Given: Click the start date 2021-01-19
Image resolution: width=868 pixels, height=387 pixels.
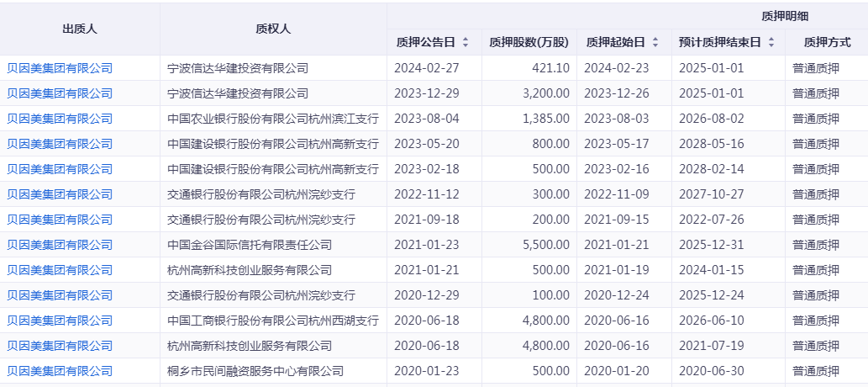Looking at the screenshot, I should [617, 270].
